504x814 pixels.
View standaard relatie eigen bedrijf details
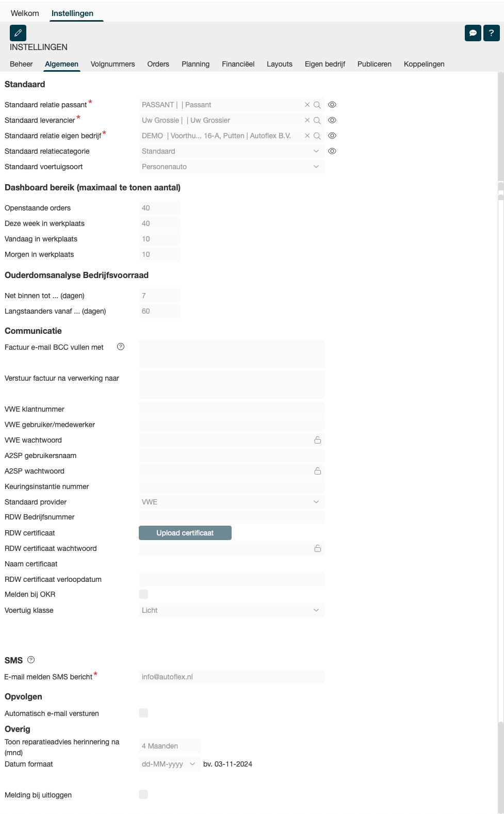point(332,136)
